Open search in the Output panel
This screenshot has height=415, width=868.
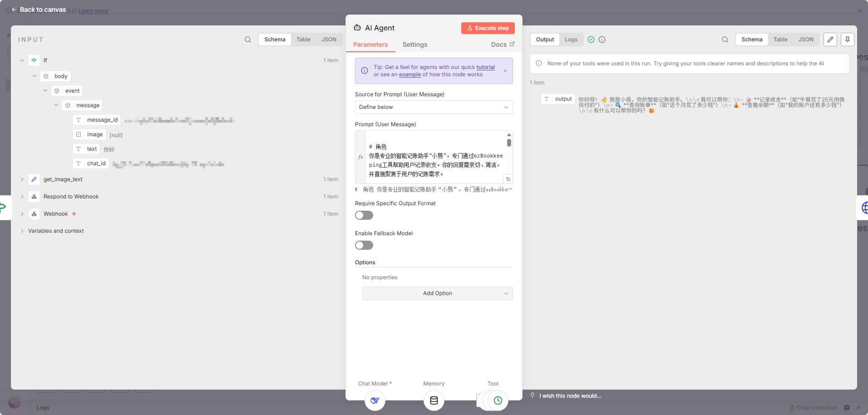(725, 40)
